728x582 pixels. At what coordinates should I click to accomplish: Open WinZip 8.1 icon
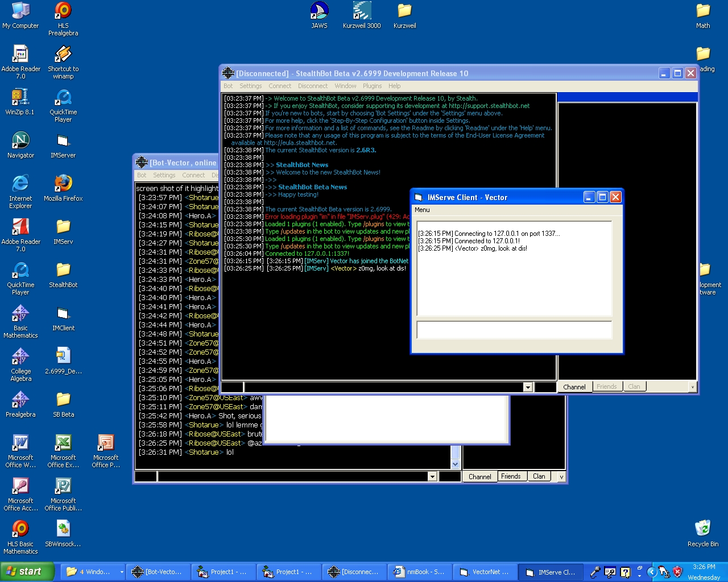point(20,102)
